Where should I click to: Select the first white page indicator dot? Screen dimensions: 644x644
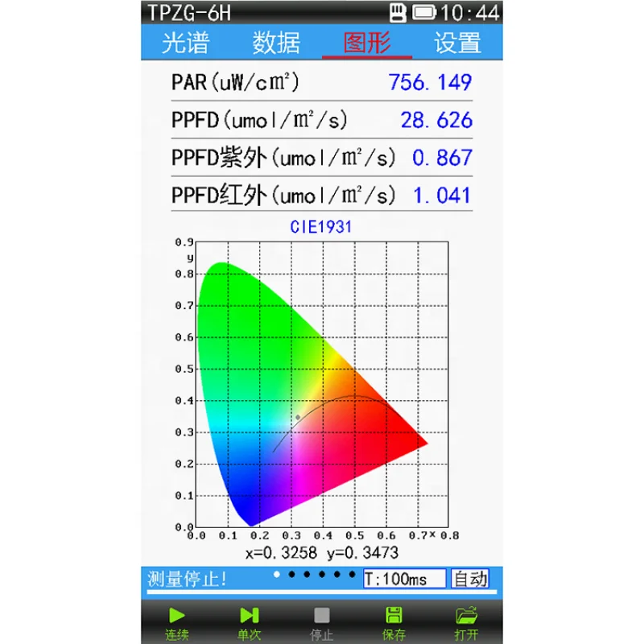(277, 574)
